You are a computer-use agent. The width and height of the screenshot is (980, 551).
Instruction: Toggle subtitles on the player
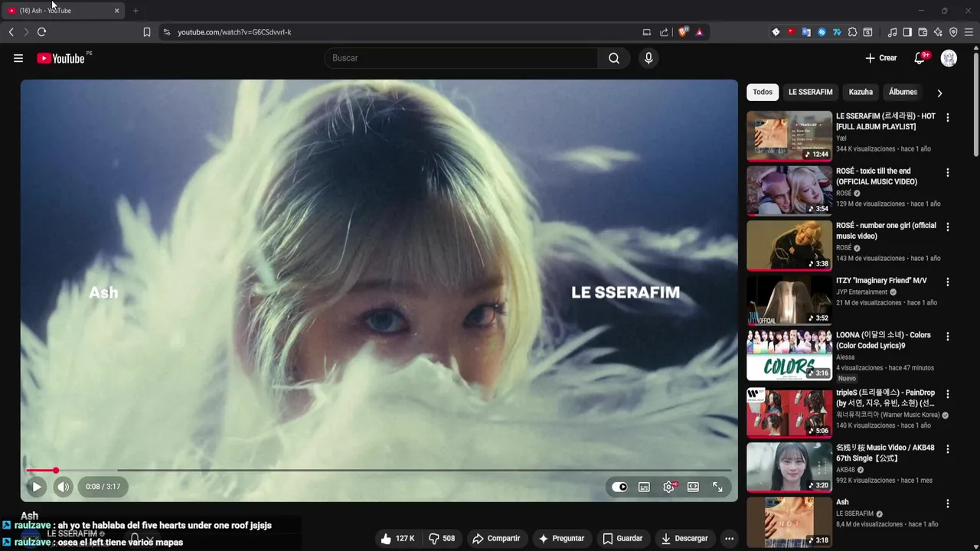pyautogui.click(x=645, y=487)
